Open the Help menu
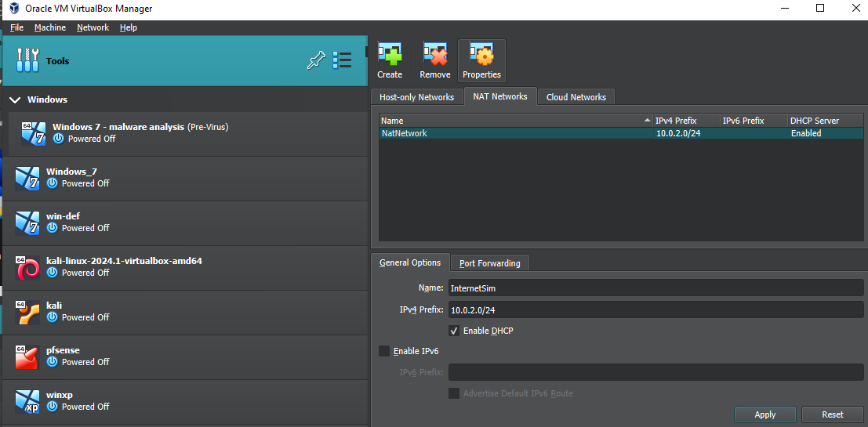The height and width of the screenshot is (427, 868). coord(129,27)
